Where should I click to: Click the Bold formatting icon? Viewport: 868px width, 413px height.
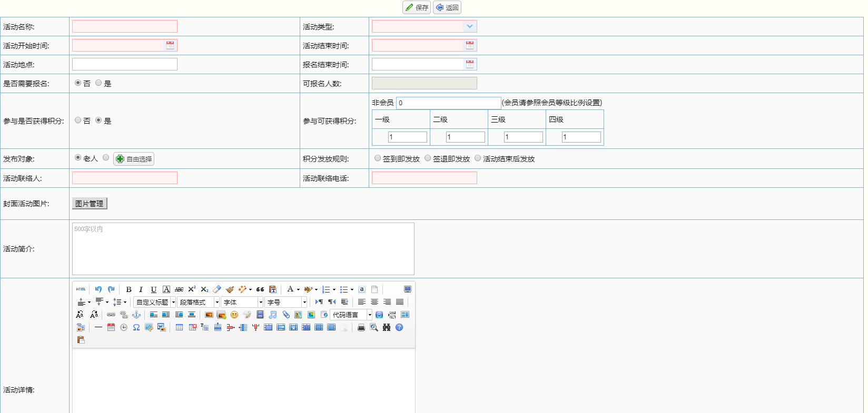pos(129,289)
